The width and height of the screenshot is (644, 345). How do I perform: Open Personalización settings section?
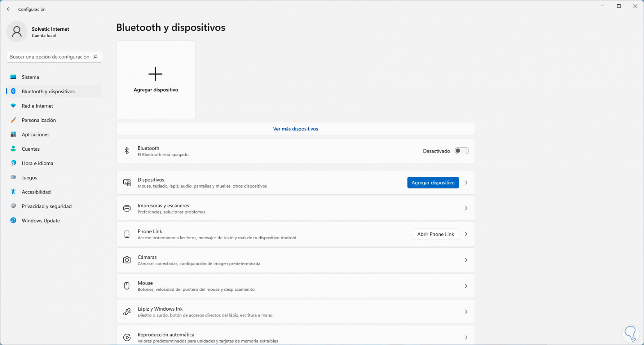(x=39, y=120)
